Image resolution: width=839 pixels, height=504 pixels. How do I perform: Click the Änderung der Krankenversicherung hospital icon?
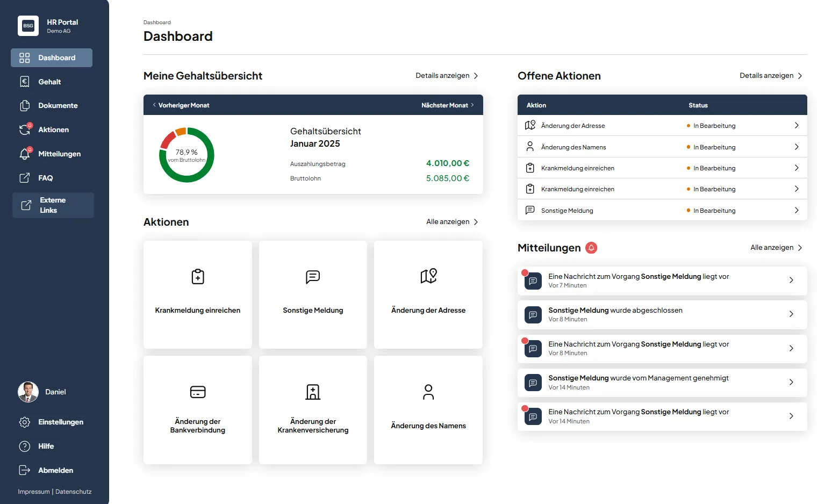tap(313, 392)
